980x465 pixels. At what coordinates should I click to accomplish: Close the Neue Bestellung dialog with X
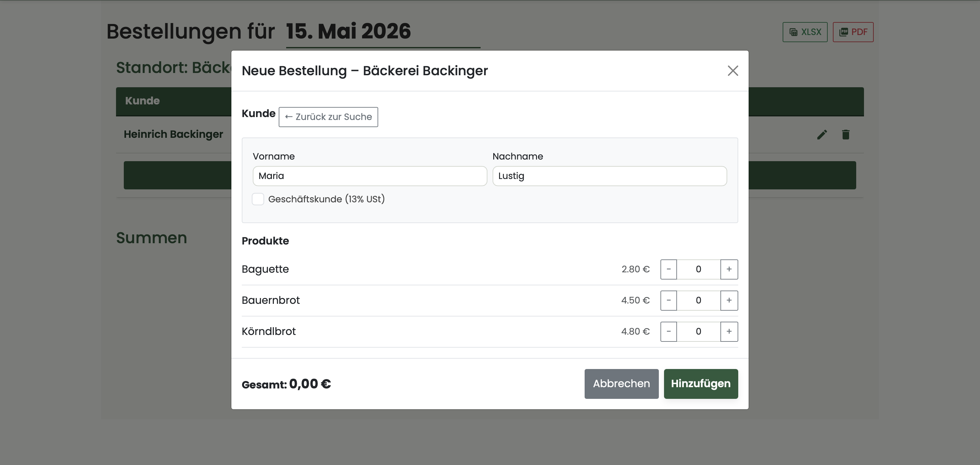(733, 71)
